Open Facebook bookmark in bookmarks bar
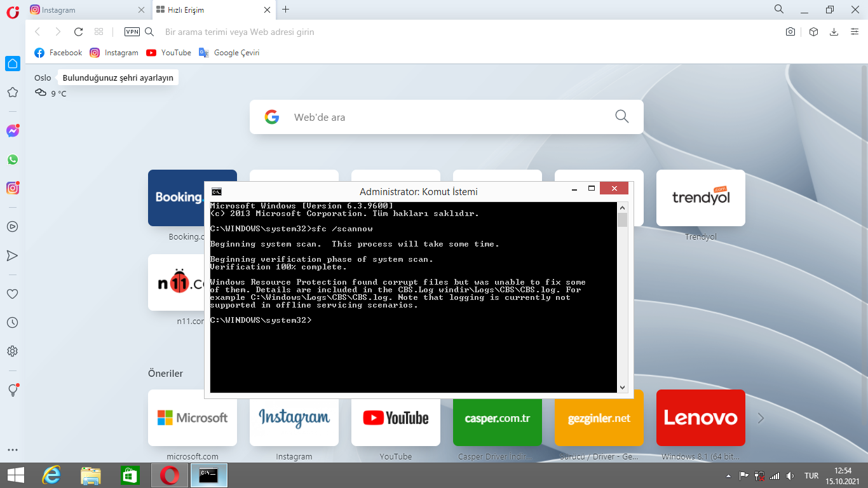 (58, 53)
